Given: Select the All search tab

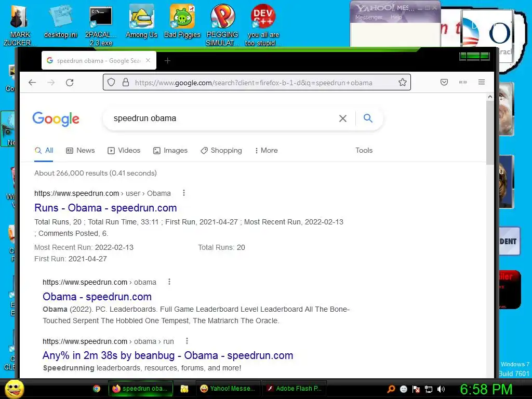Looking at the screenshot, I should pos(44,150).
